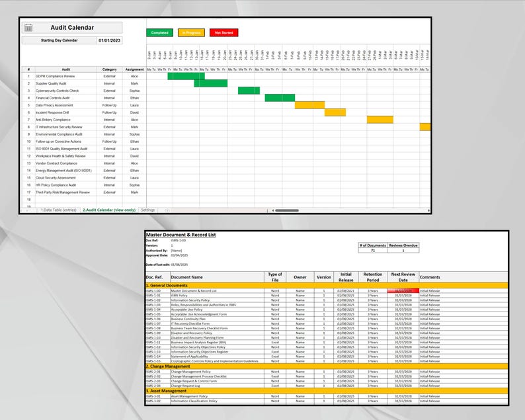Click Master Document & Record List title
The image size is (525, 420).
pos(181,235)
